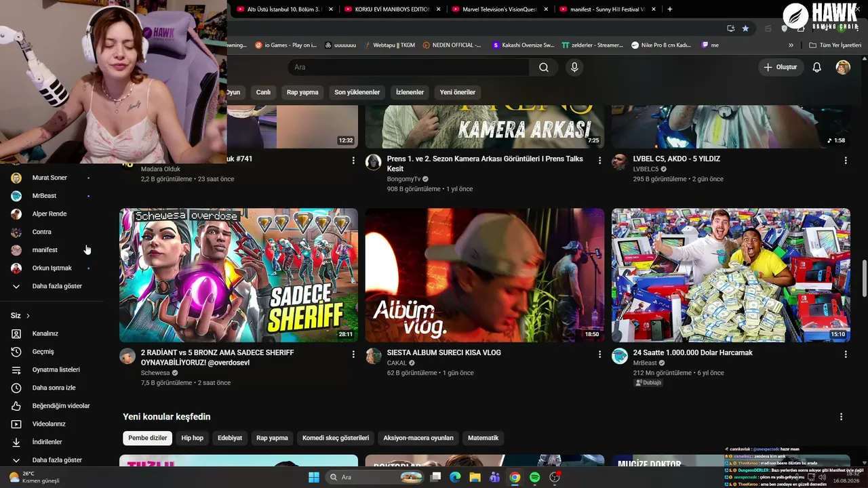Open Microsoft Teams from the taskbar

(494, 477)
